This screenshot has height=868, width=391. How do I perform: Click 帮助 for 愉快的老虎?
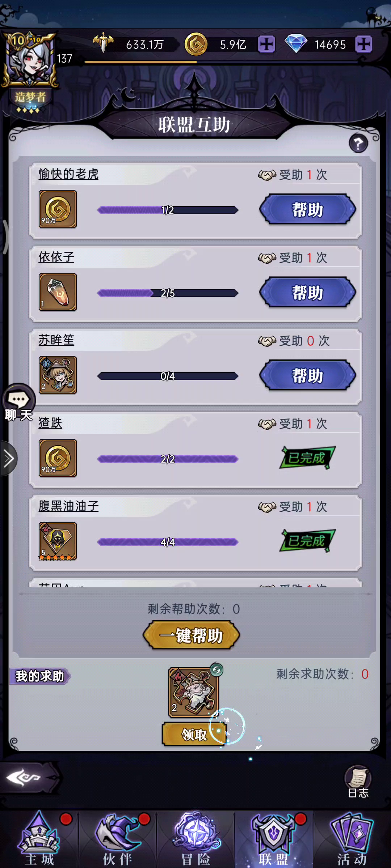click(308, 210)
